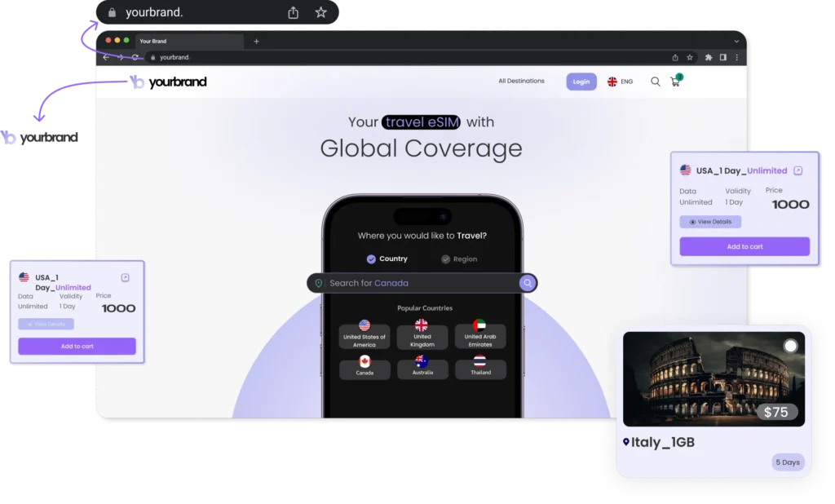Open the ENG language selector

621,82
